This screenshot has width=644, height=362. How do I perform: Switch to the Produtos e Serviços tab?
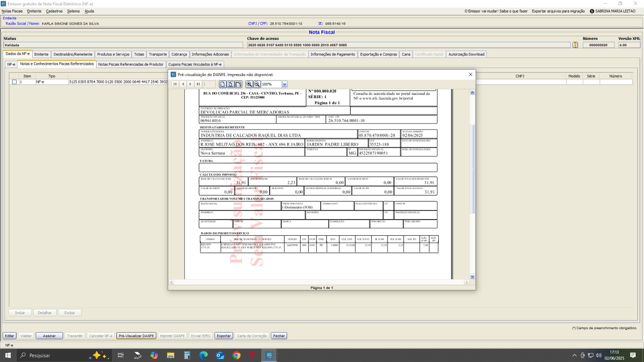[x=113, y=54]
